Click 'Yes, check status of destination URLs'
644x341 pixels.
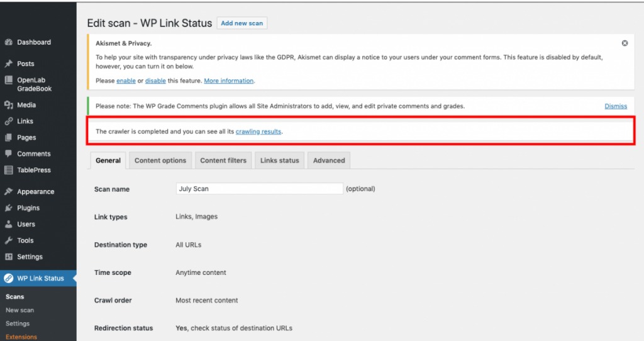point(234,328)
